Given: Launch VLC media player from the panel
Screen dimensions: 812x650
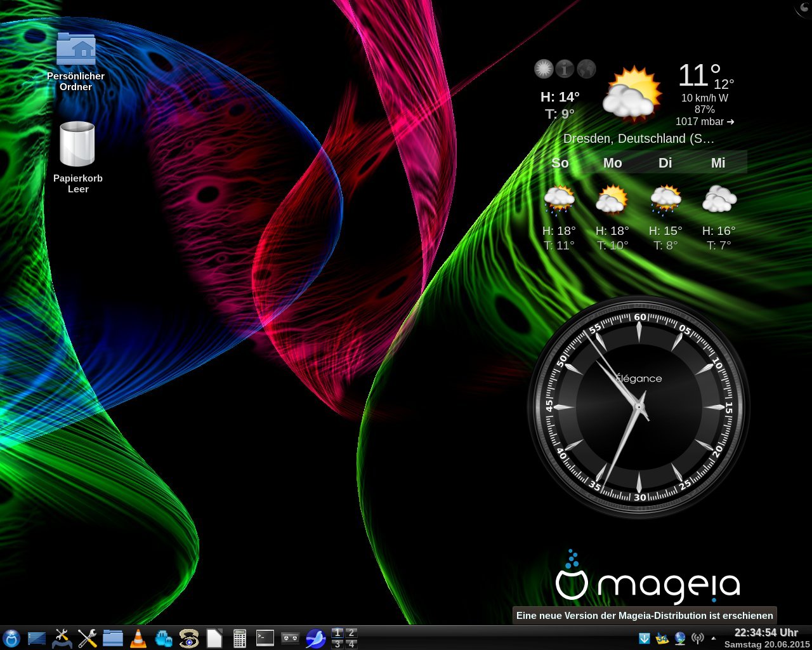Looking at the screenshot, I should tap(138, 638).
